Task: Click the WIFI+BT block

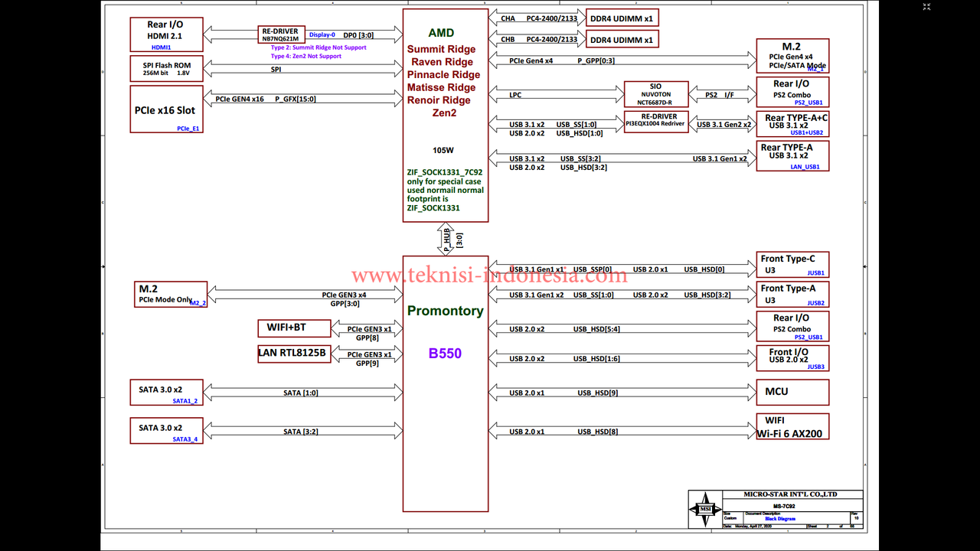Action: pyautogui.click(x=294, y=328)
